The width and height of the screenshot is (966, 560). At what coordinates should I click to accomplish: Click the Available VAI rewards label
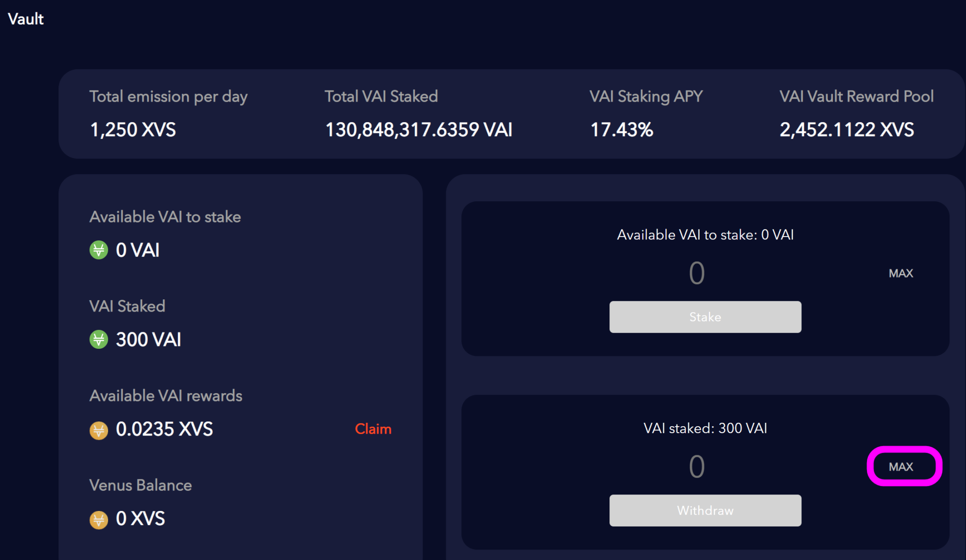point(166,395)
